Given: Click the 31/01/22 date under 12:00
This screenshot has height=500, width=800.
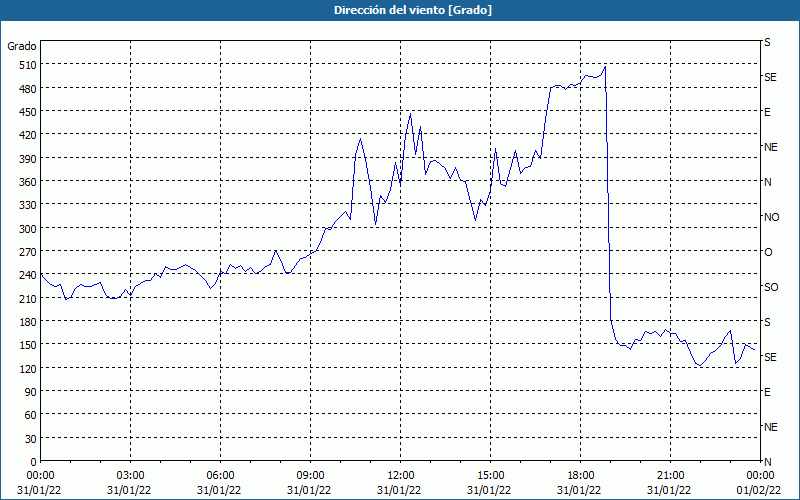Looking at the screenshot, I should [x=401, y=490].
